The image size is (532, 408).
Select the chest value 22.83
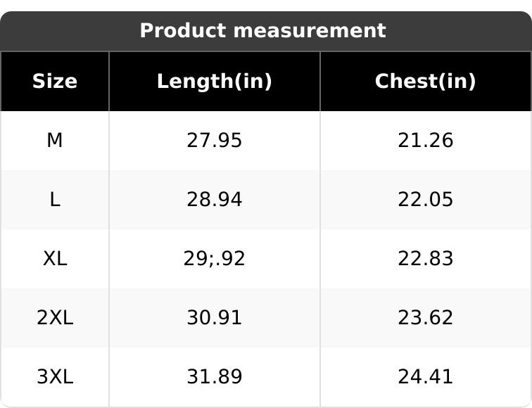point(425,259)
